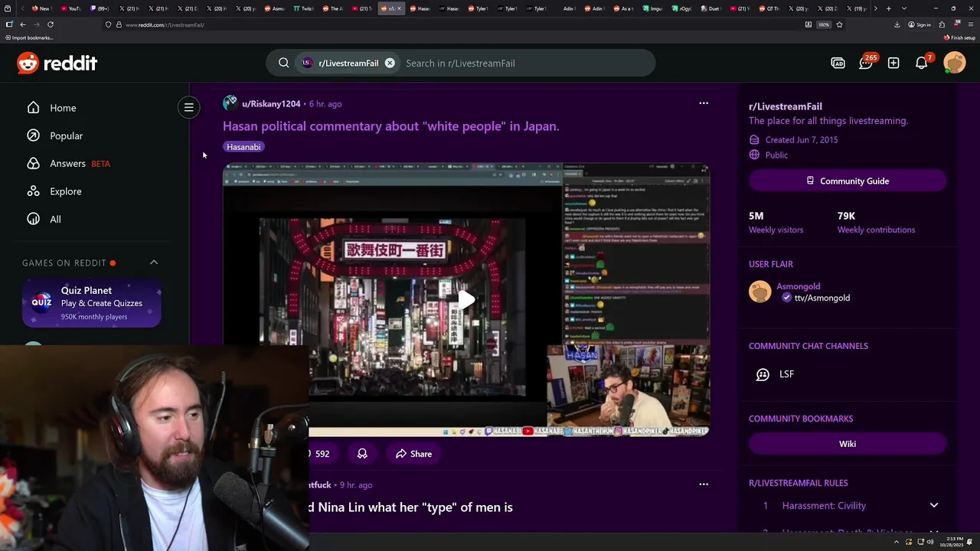
Task: Switch to the YouTube browser tab
Action: [x=70, y=8]
